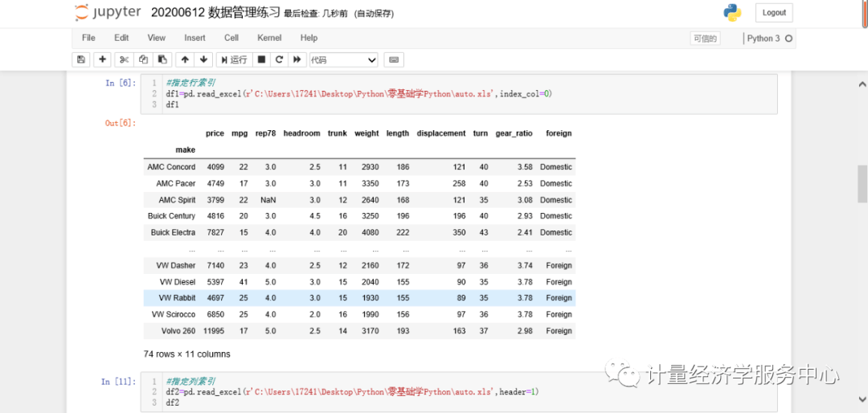Select the VW Diesel row label
868x413 pixels.
[178, 282]
